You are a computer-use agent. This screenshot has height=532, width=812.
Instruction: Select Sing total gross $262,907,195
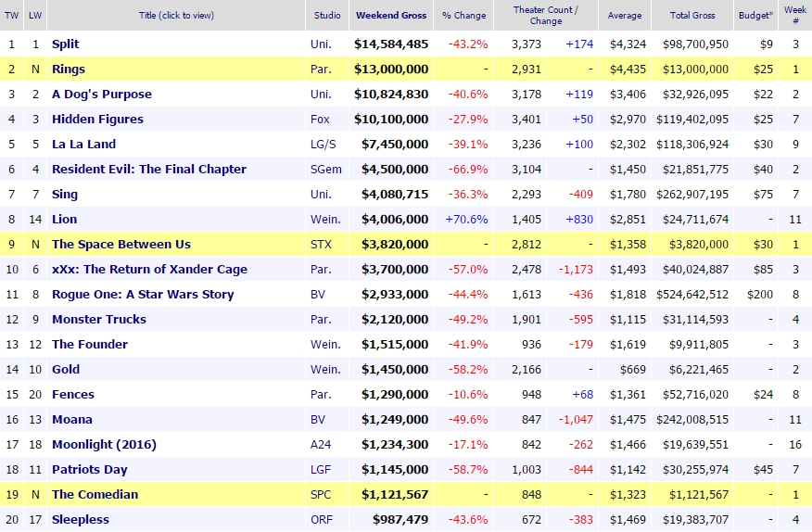click(692, 195)
